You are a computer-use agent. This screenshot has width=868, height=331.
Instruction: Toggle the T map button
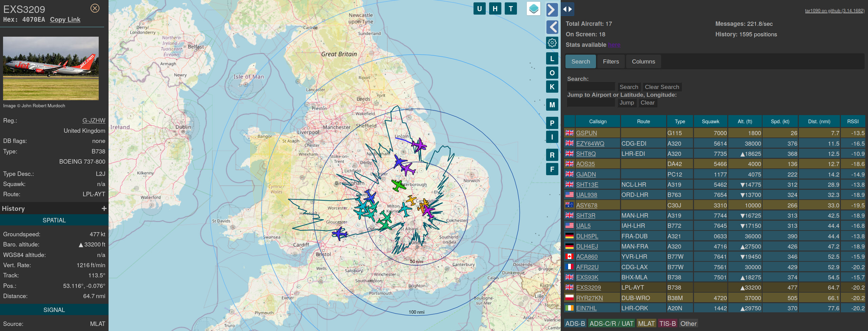tap(511, 9)
